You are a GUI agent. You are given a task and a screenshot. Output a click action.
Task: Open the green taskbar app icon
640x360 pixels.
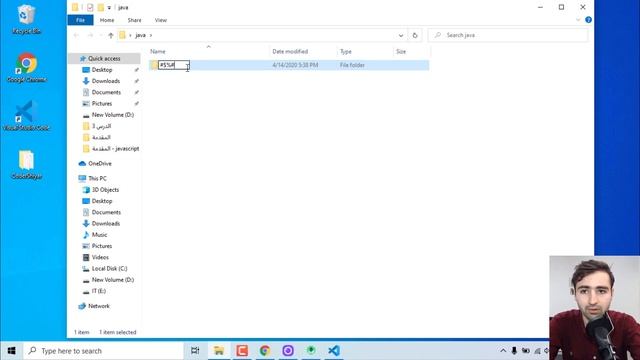click(x=311, y=351)
